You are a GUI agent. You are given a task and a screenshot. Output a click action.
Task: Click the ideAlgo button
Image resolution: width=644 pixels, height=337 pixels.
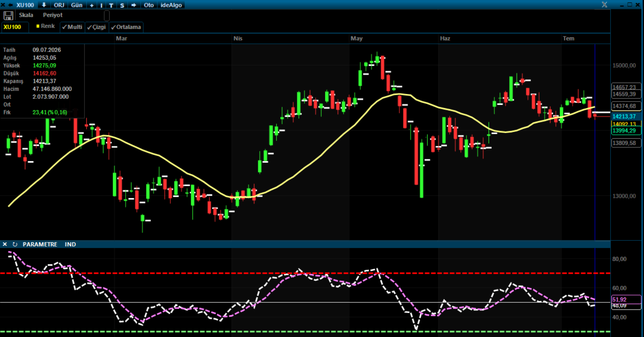point(171,5)
